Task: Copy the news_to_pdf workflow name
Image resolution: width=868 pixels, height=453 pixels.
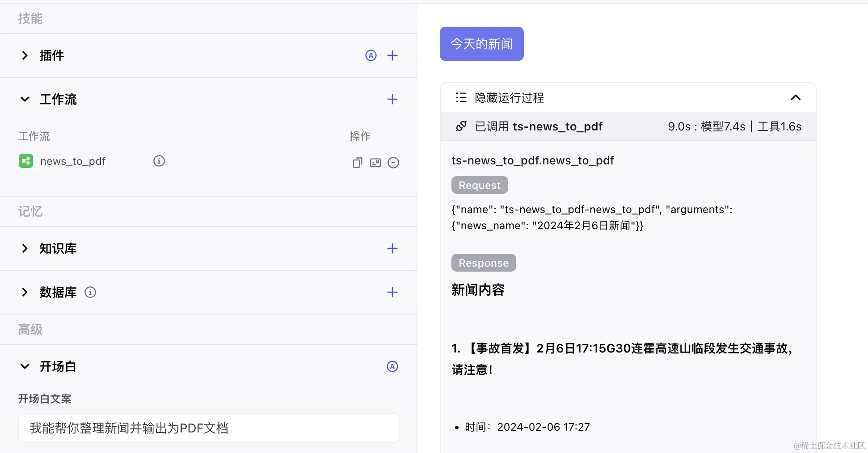Action: pos(357,163)
